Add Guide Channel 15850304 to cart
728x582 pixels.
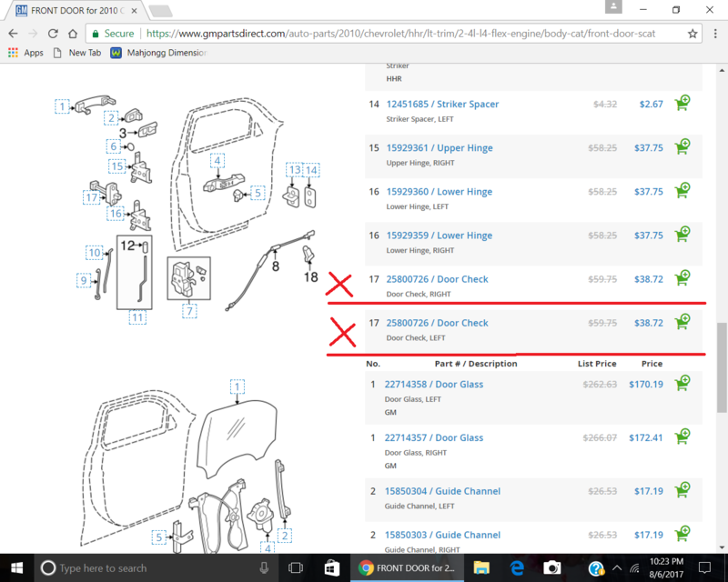[682, 489]
